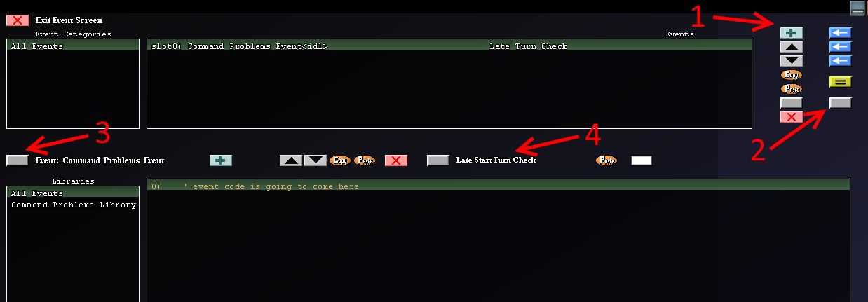The image size is (868, 302).
Task: Click the red X delete icon below Events Paste
Action: [x=791, y=117]
